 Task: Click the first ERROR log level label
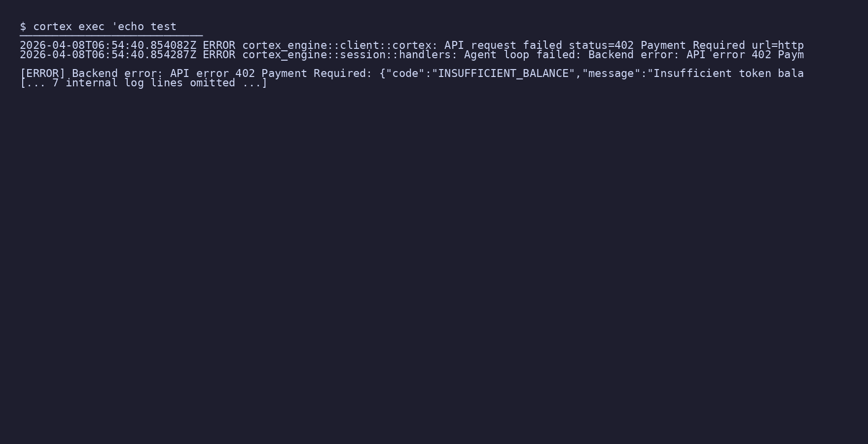219,45
